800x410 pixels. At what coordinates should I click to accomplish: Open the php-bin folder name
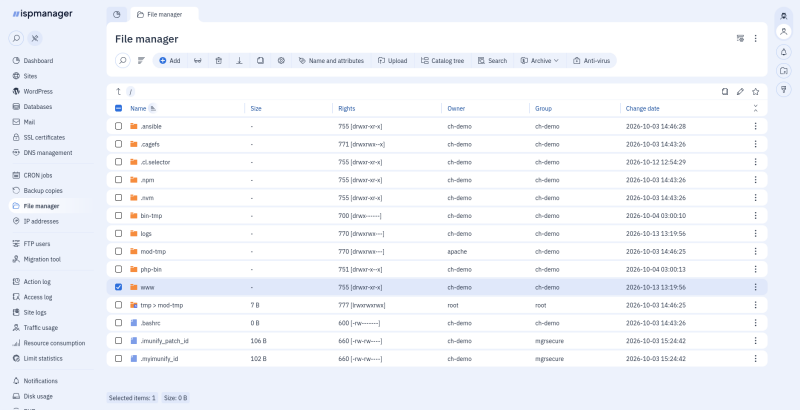coord(151,269)
